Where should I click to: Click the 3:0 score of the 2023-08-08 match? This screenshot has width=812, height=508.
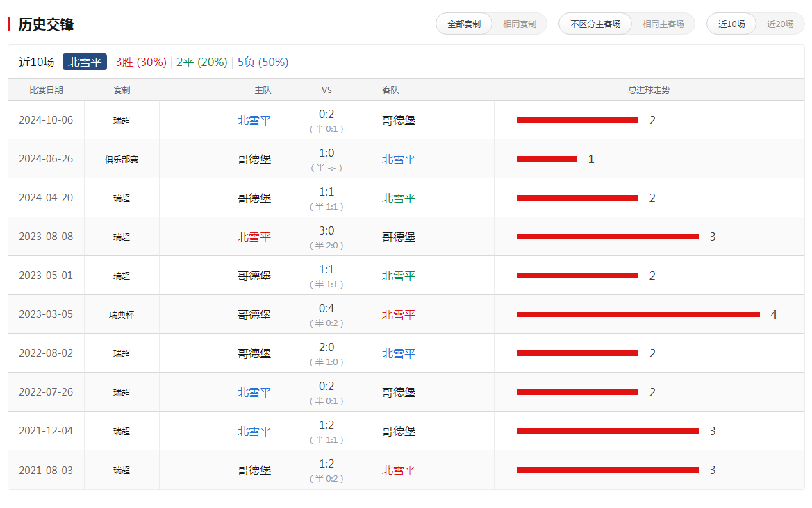(x=326, y=230)
